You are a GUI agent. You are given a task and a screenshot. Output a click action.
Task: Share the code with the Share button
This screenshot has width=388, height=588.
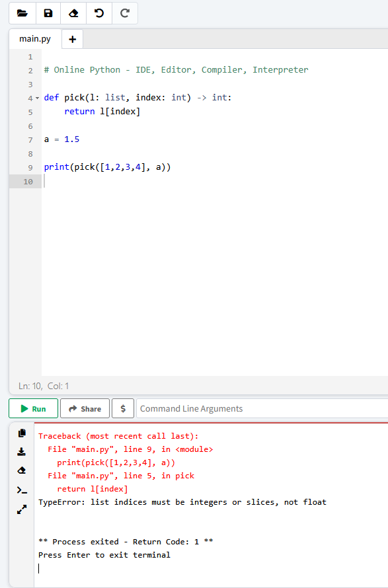(85, 408)
